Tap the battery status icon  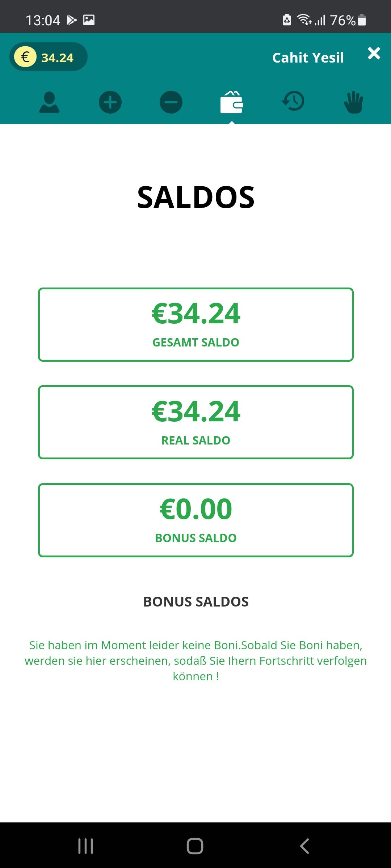[x=362, y=20]
